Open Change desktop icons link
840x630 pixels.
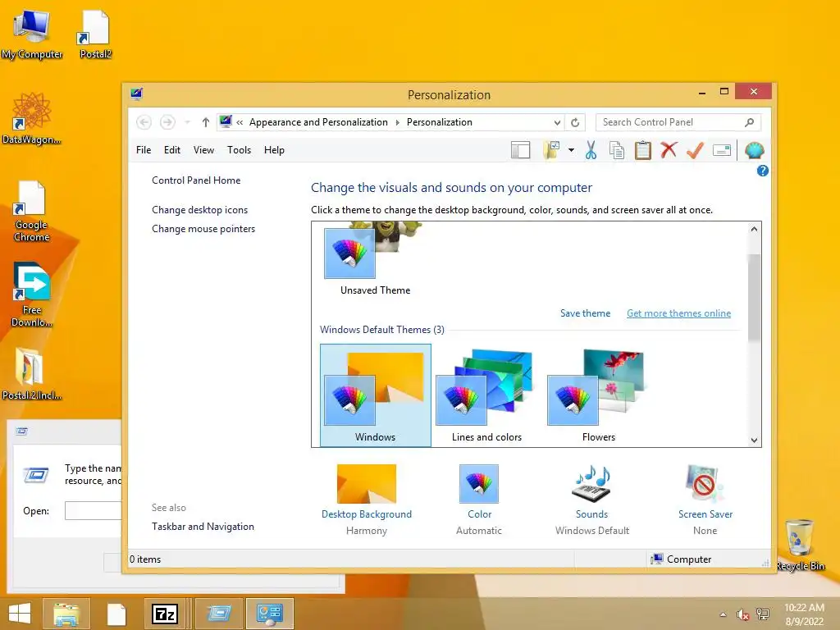(200, 210)
